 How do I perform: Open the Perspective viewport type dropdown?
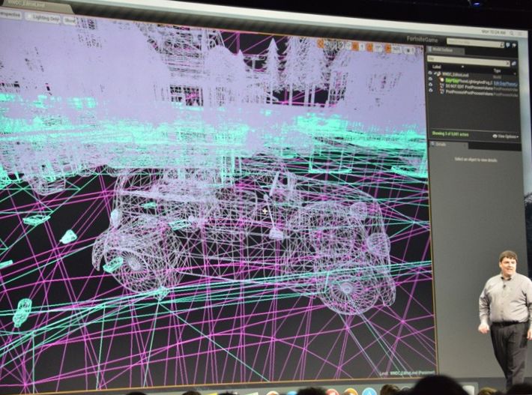coord(10,15)
